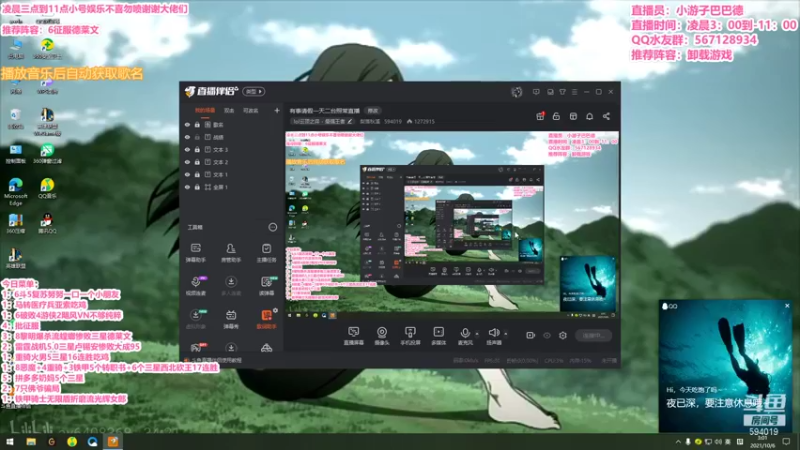
Task: Open Windows notification center
Action: [786, 442]
